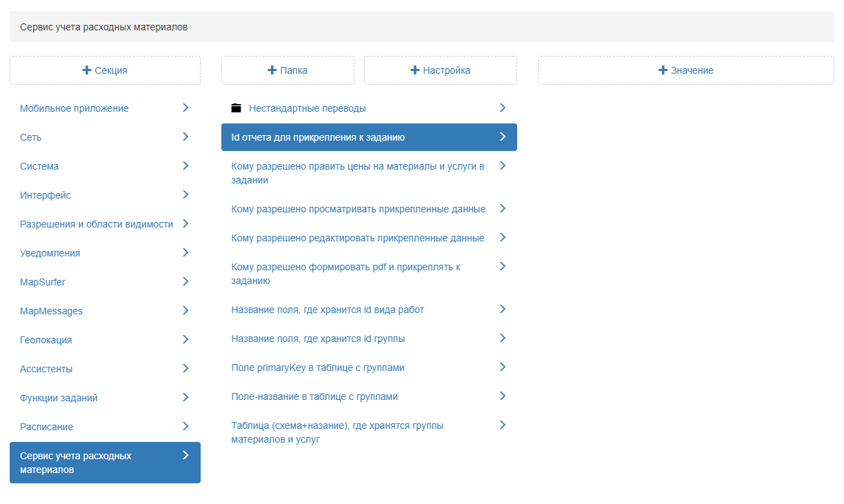Expand chevron next to MapSurfer

(185, 281)
